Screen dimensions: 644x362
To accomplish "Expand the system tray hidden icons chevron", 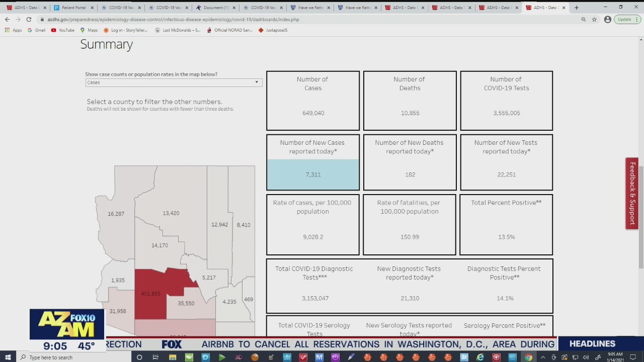I will [543, 357].
